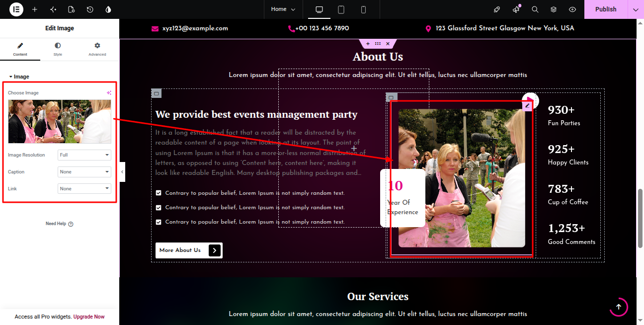Switch to the Style tab
This screenshot has width=644, height=325.
coord(58,49)
